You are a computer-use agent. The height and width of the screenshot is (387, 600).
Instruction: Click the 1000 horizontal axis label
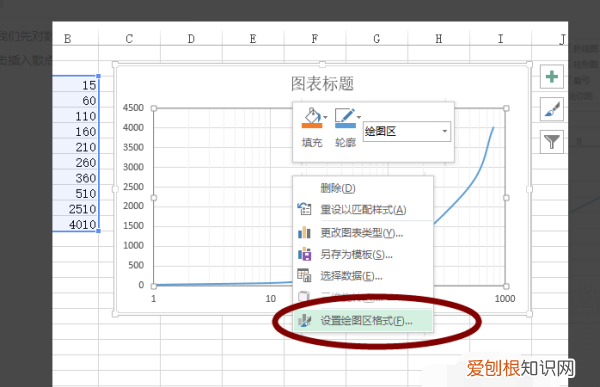pyautogui.click(x=505, y=299)
